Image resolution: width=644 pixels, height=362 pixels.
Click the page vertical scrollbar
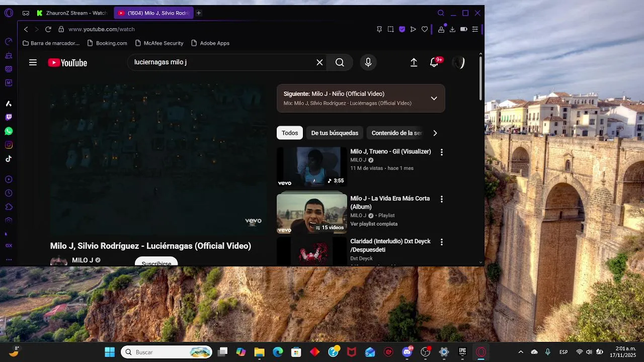(481, 78)
